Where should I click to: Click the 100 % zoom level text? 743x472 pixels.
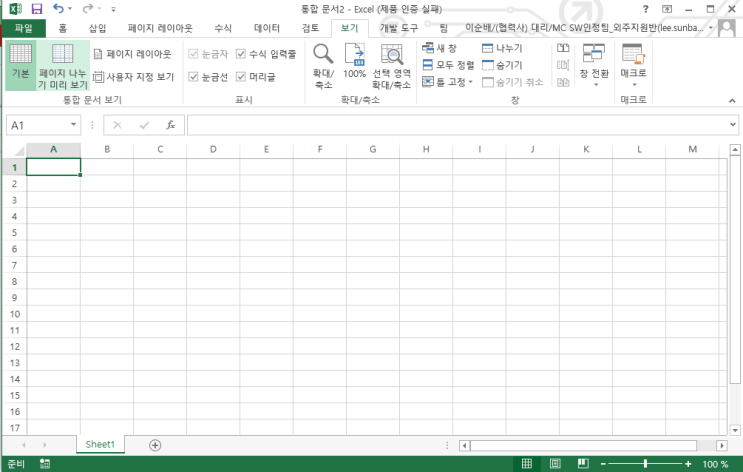click(715, 464)
